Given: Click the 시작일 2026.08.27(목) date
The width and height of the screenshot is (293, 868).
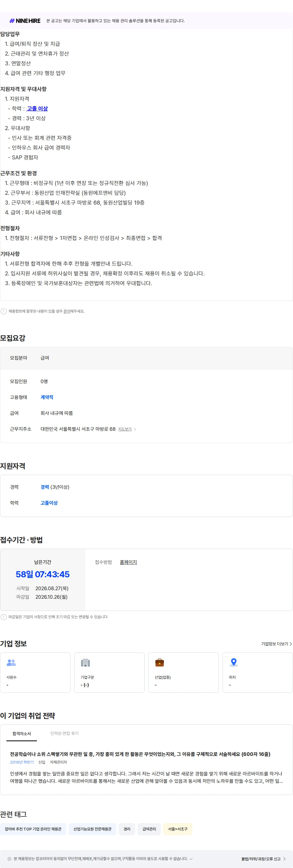Looking at the screenshot, I should pos(52,588).
